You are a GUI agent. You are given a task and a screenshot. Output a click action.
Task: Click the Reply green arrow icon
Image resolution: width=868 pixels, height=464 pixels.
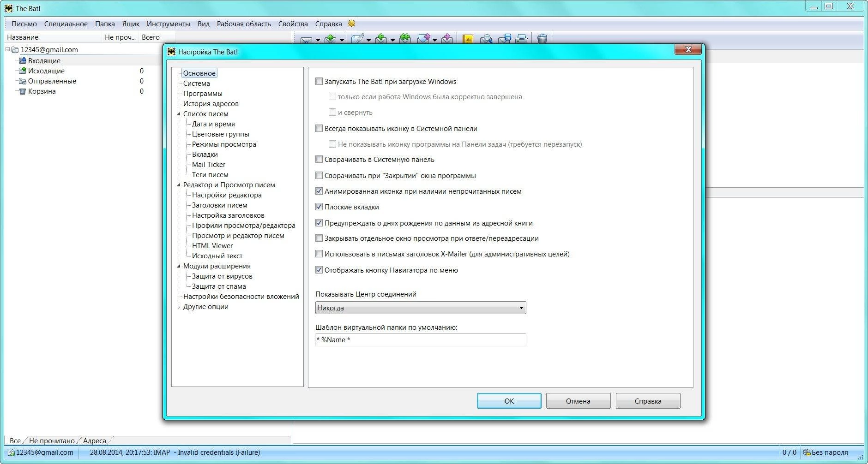(x=381, y=39)
